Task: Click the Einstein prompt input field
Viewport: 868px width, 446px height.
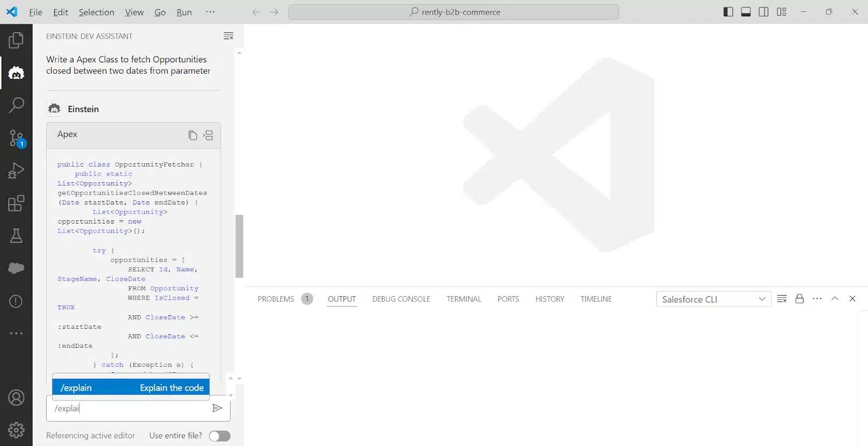Action: tap(130, 408)
